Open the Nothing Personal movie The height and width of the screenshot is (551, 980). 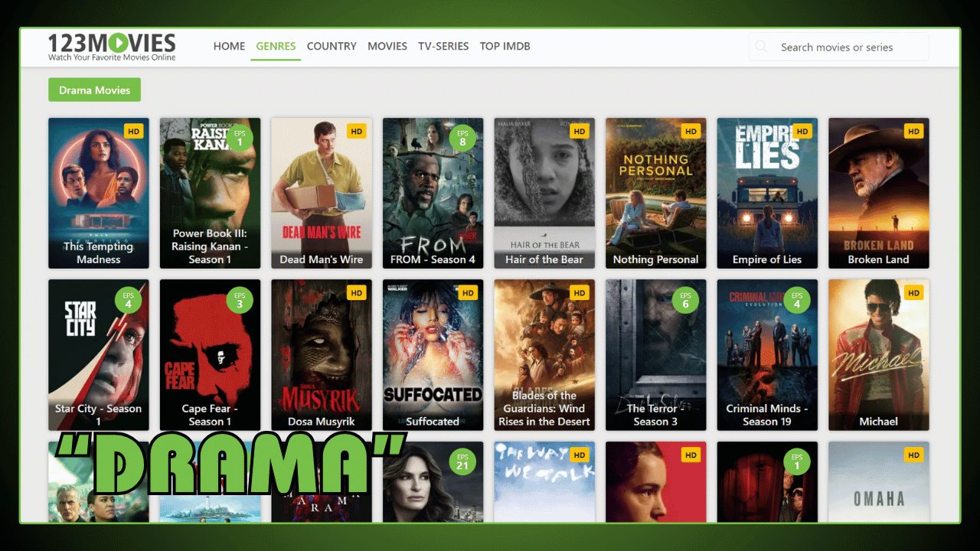click(x=655, y=193)
